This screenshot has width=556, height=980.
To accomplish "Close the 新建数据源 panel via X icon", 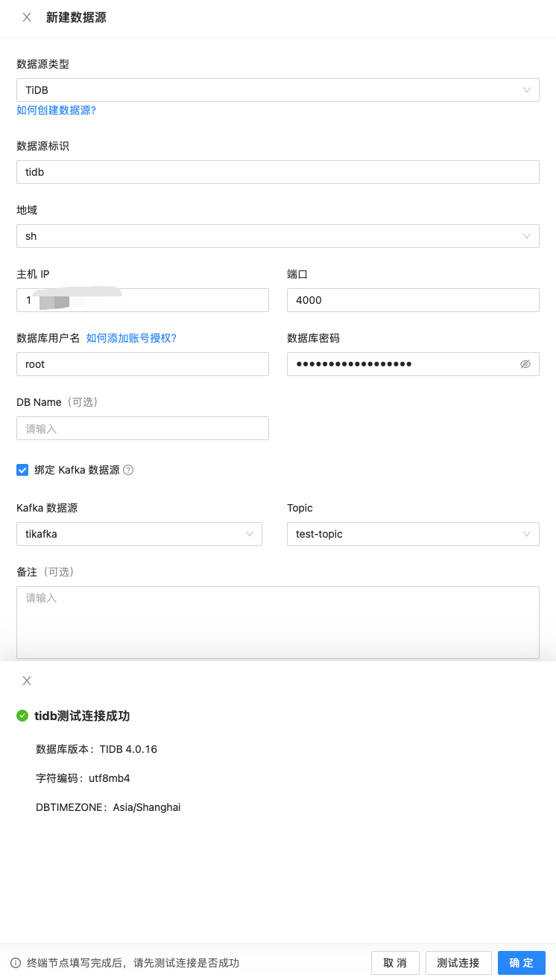I will click(x=27, y=17).
